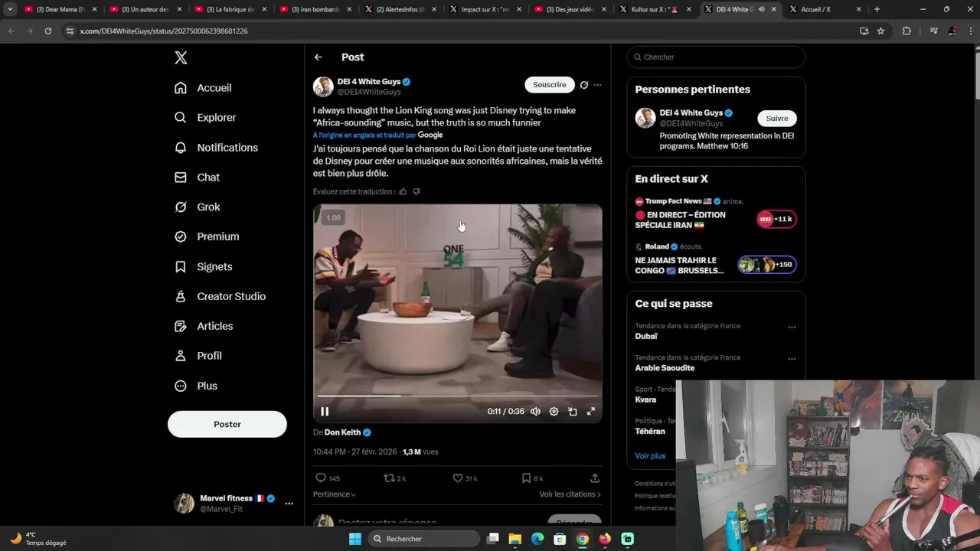Open Articles in sidebar
This screenshot has width=980, height=551.
click(x=203, y=326)
